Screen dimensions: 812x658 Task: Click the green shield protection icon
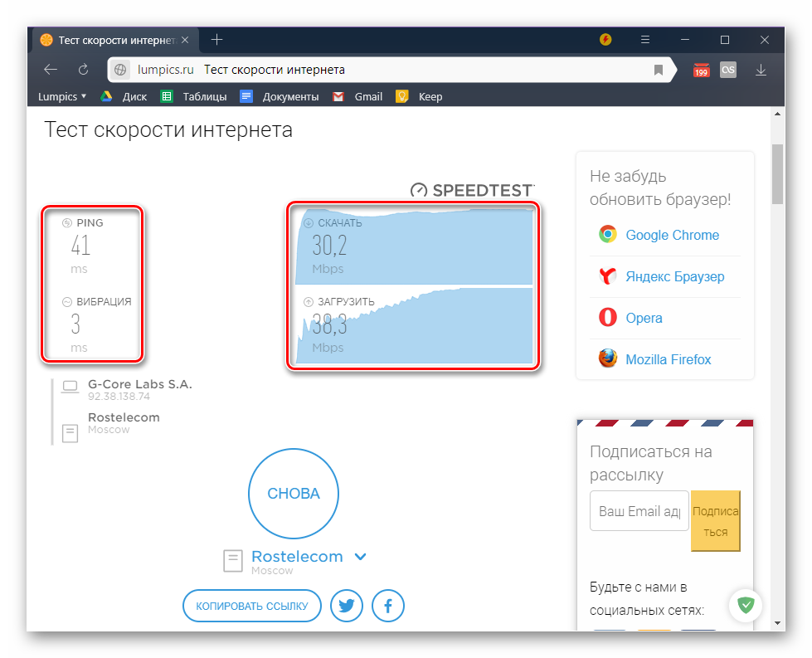coord(746,605)
